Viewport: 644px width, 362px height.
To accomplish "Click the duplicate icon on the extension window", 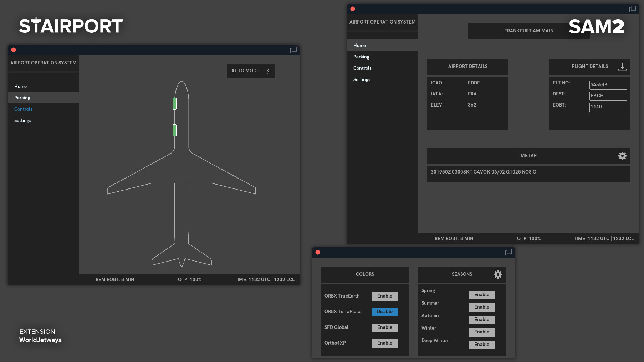I will click(x=508, y=252).
